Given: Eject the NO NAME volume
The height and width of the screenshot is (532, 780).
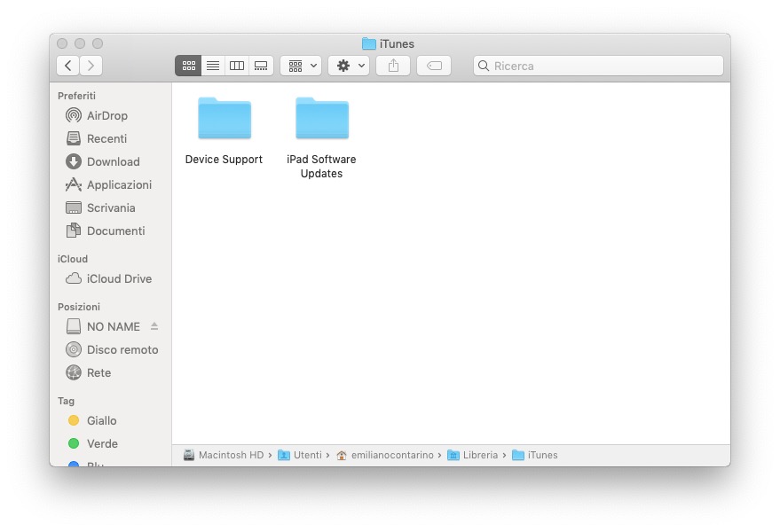Looking at the screenshot, I should [154, 326].
